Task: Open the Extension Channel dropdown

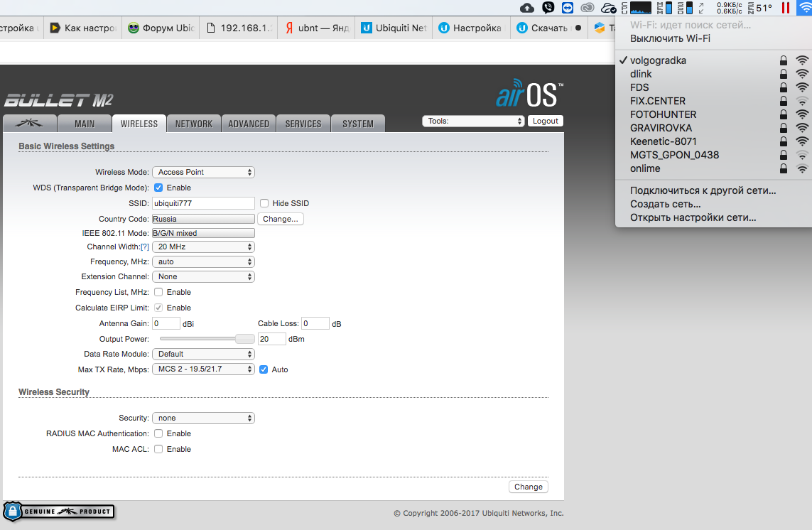Action: tap(203, 276)
